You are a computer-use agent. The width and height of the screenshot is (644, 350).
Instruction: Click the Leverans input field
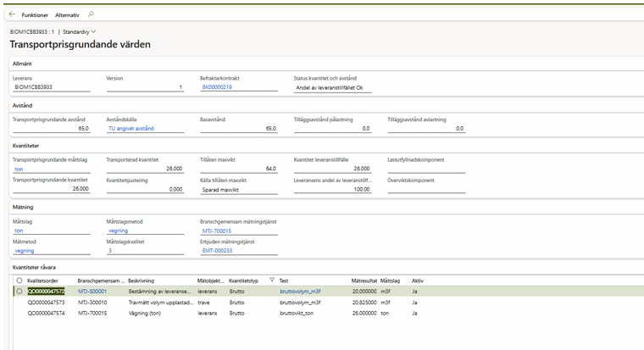pyautogui.click(x=51, y=86)
